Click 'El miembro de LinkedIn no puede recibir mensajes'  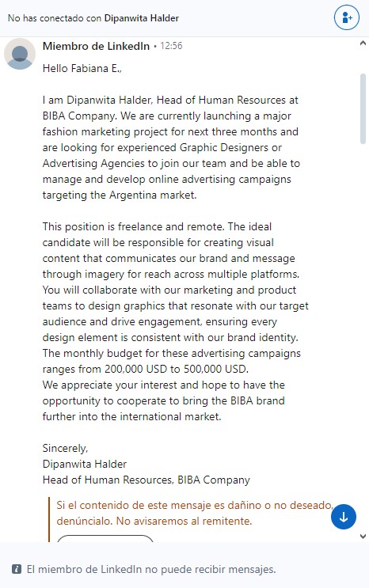(151, 569)
